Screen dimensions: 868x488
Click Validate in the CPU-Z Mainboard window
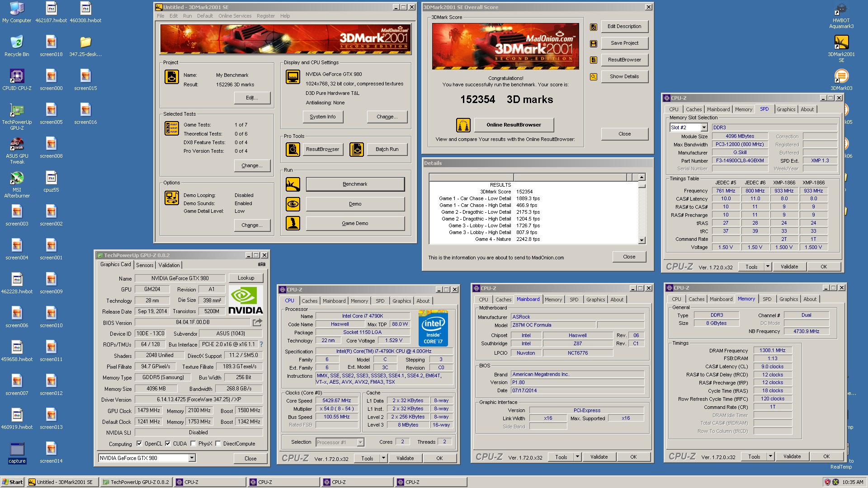pos(599,457)
